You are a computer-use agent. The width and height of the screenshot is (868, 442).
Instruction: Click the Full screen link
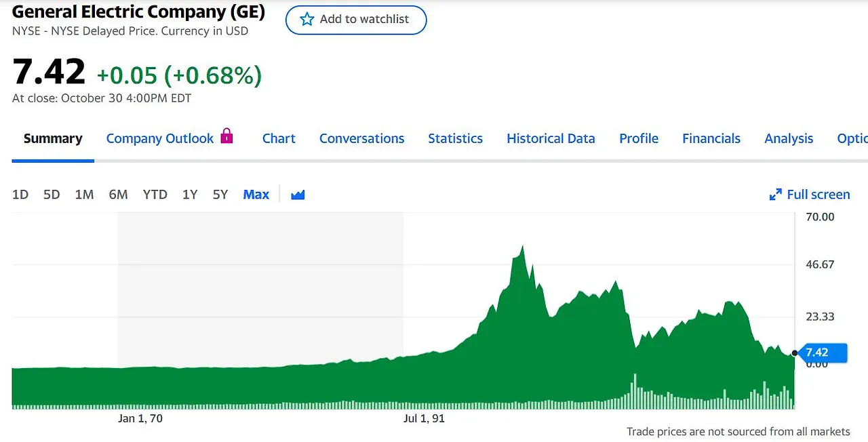pos(810,195)
